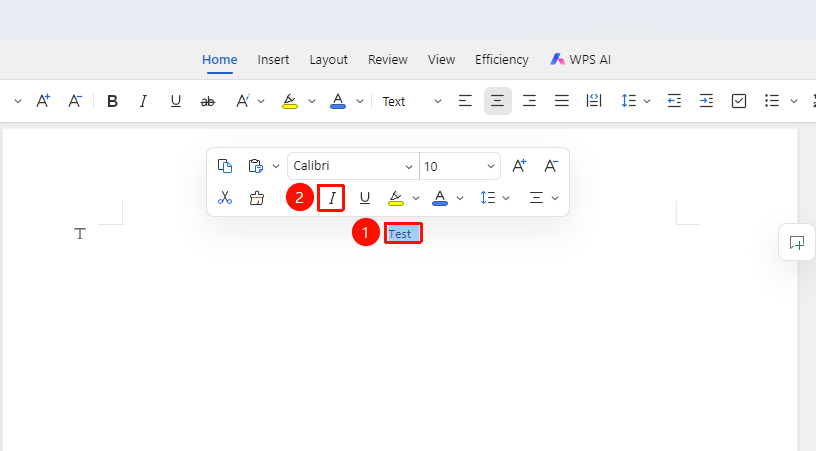This screenshot has width=816, height=451.
Task: Increase font size in main toolbar
Action: (x=43, y=101)
